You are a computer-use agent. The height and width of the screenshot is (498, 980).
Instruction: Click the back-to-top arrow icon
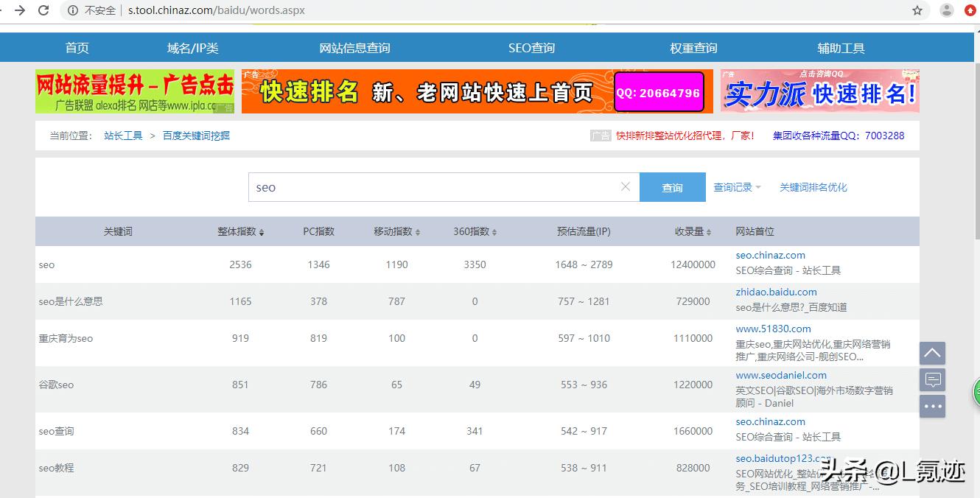[932, 353]
